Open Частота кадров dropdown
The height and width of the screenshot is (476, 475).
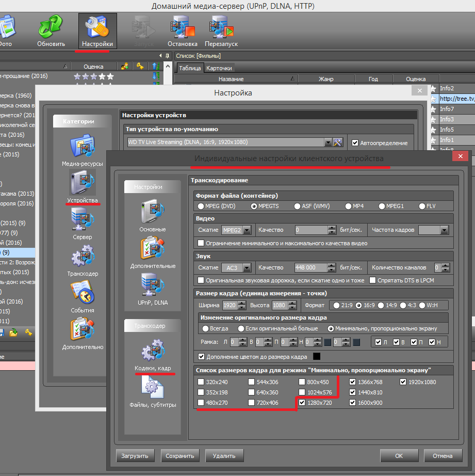(x=444, y=230)
